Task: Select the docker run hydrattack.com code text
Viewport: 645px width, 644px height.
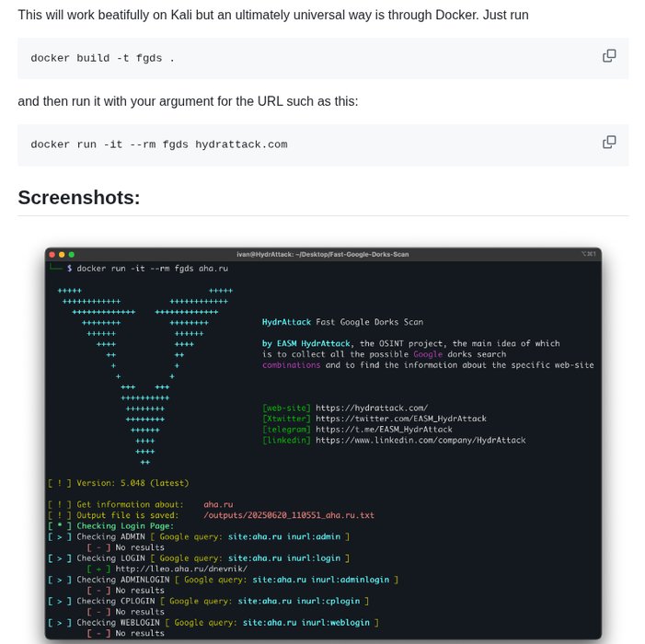Action: click(x=159, y=144)
